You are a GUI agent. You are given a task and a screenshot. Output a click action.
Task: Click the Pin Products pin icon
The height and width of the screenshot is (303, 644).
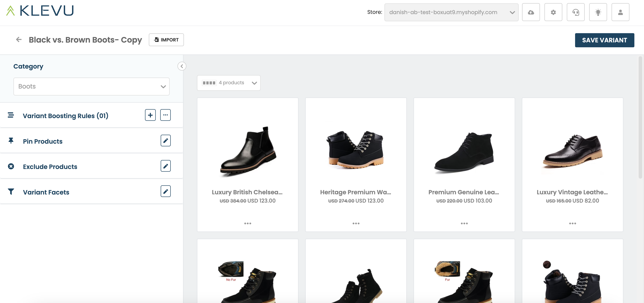point(11,141)
